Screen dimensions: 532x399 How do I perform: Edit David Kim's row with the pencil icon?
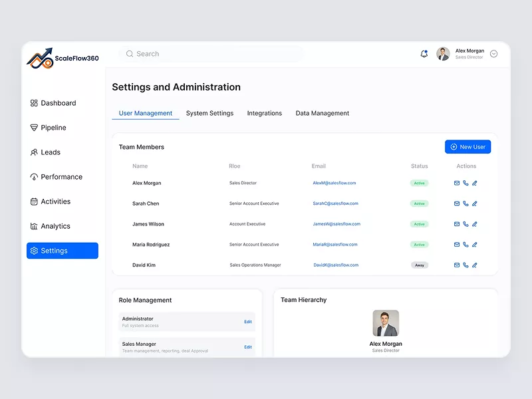pos(474,265)
